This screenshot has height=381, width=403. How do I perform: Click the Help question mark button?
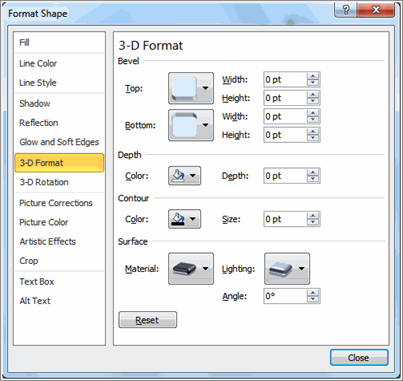pyautogui.click(x=345, y=10)
